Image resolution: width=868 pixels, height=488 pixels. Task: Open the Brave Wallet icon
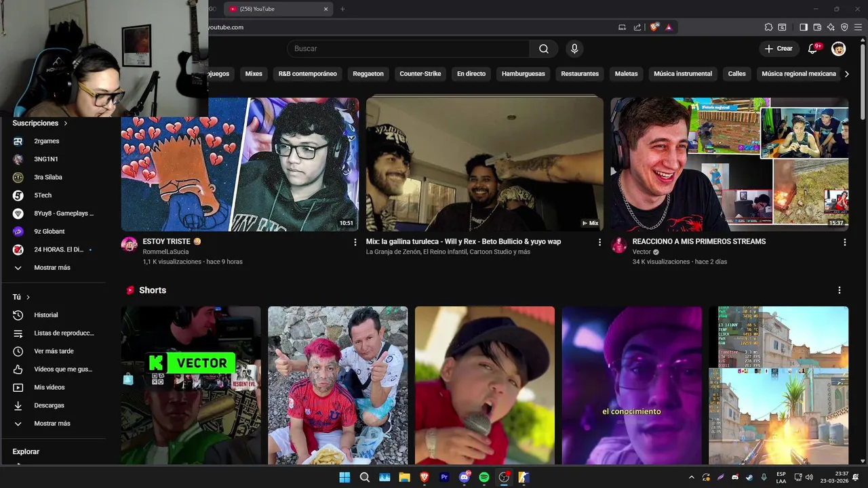click(x=817, y=27)
